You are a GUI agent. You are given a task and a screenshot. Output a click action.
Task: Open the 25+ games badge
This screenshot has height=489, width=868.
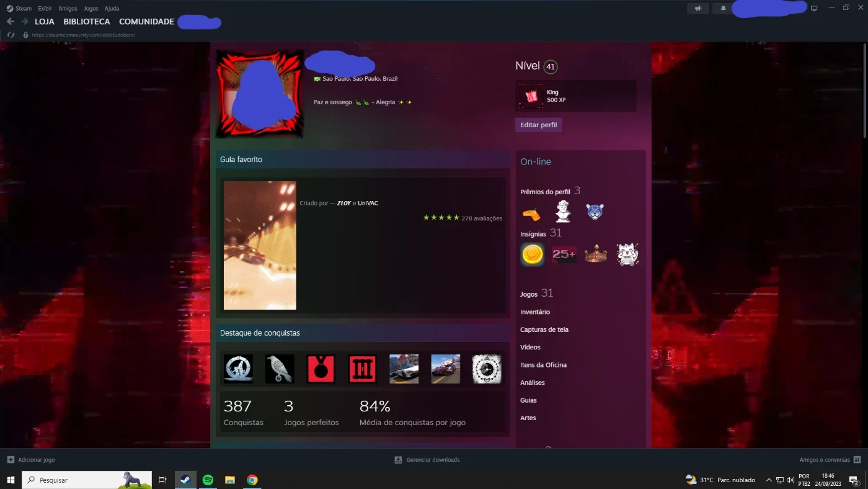[564, 254]
